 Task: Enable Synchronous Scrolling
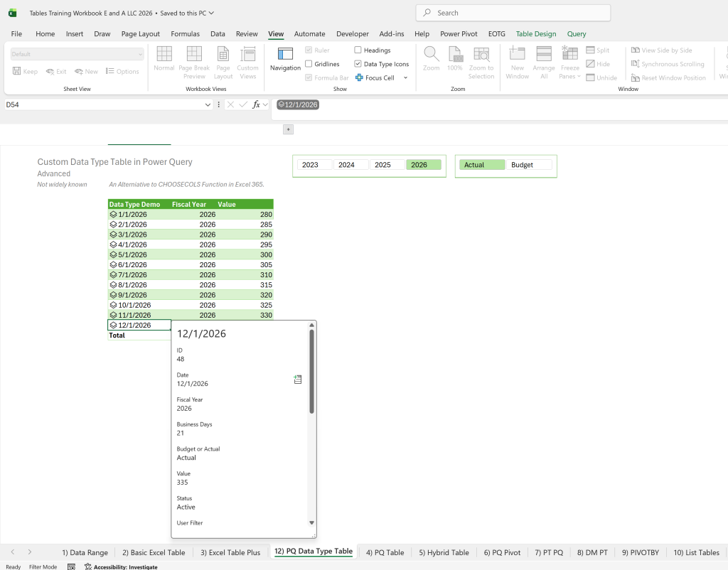667,64
